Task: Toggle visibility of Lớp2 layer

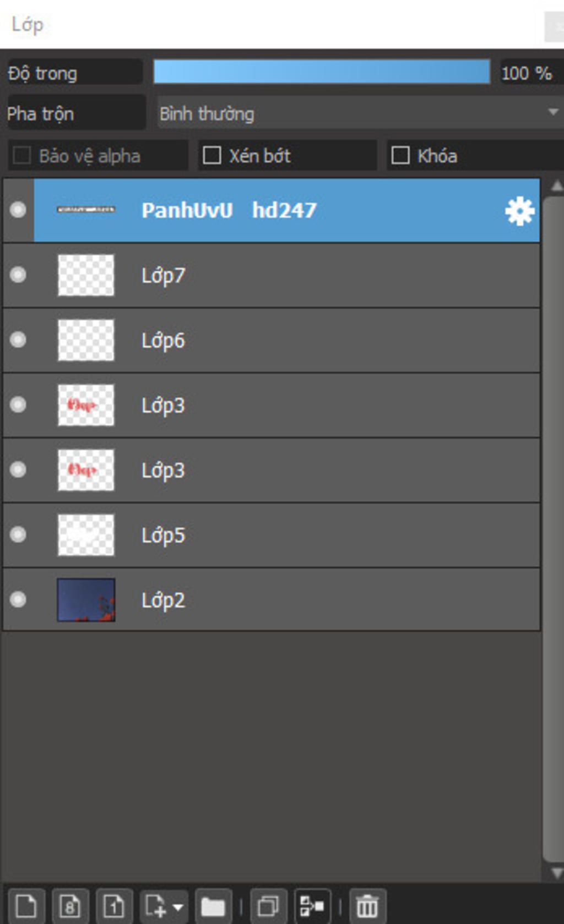Action: point(18,599)
